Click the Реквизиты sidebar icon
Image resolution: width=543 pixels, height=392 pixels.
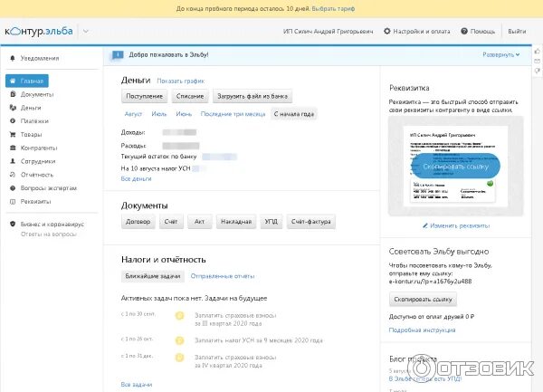pos(13,202)
